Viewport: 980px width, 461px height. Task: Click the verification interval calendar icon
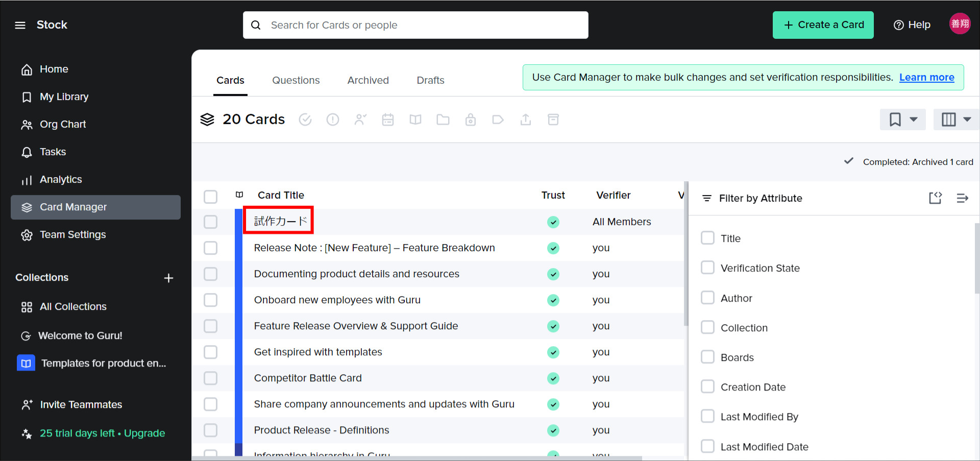(x=388, y=119)
